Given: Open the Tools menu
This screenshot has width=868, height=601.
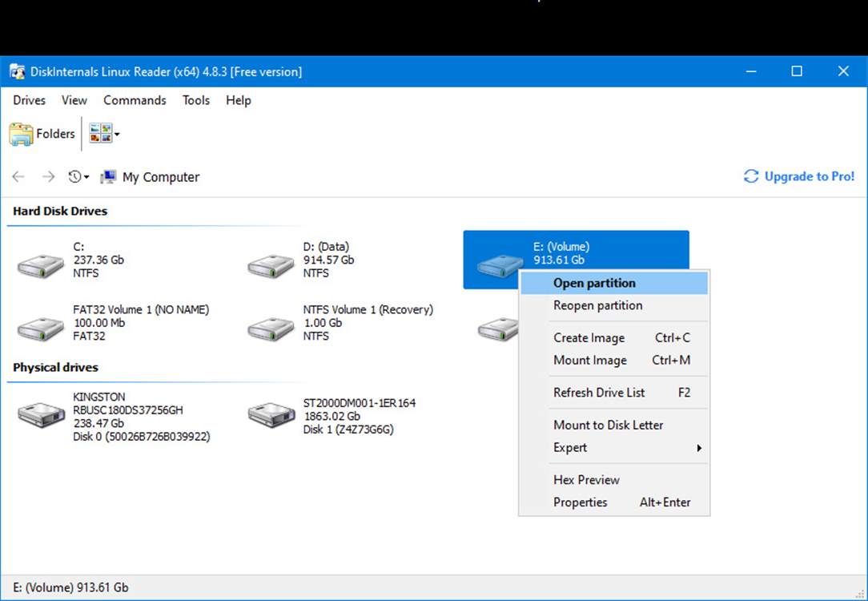Looking at the screenshot, I should pyautogui.click(x=196, y=100).
